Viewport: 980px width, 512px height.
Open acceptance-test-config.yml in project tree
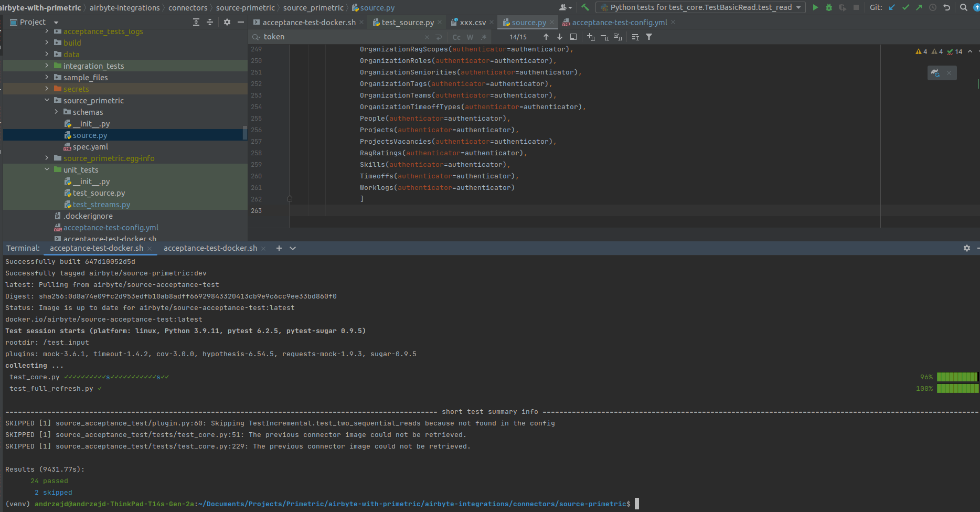[111, 228]
